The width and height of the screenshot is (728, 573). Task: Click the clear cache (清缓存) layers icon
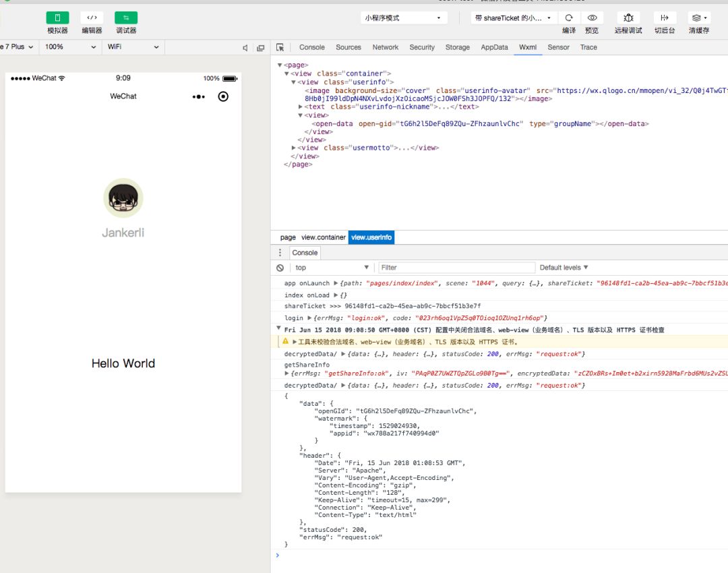coord(699,18)
